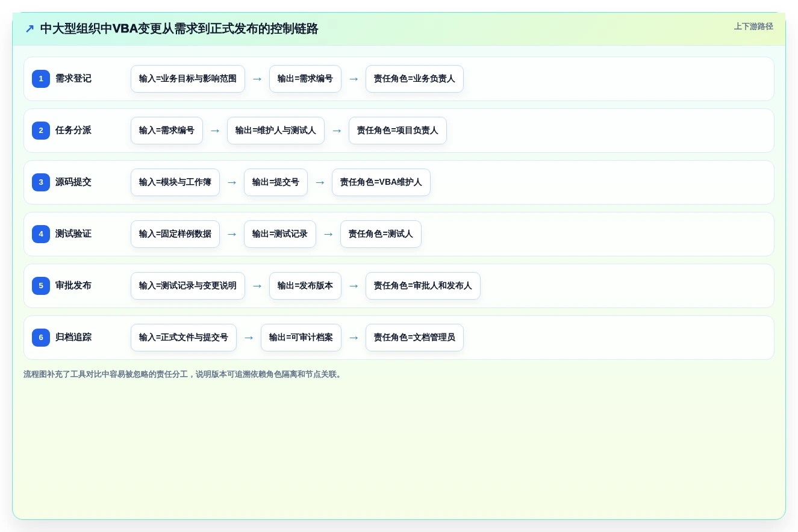
Task: Click step number badge 3
Action: (x=41, y=182)
